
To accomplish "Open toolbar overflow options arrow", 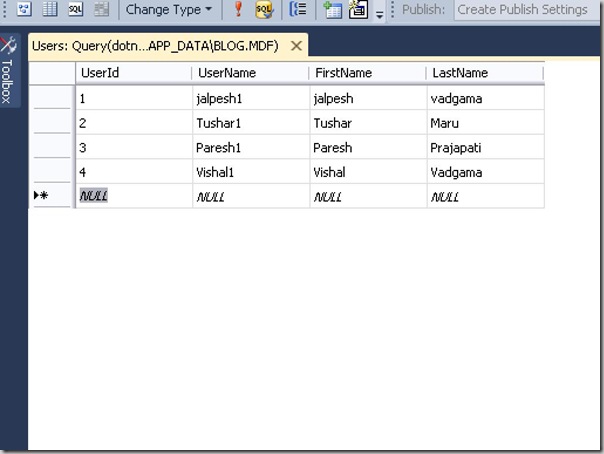I will (379, 15).
